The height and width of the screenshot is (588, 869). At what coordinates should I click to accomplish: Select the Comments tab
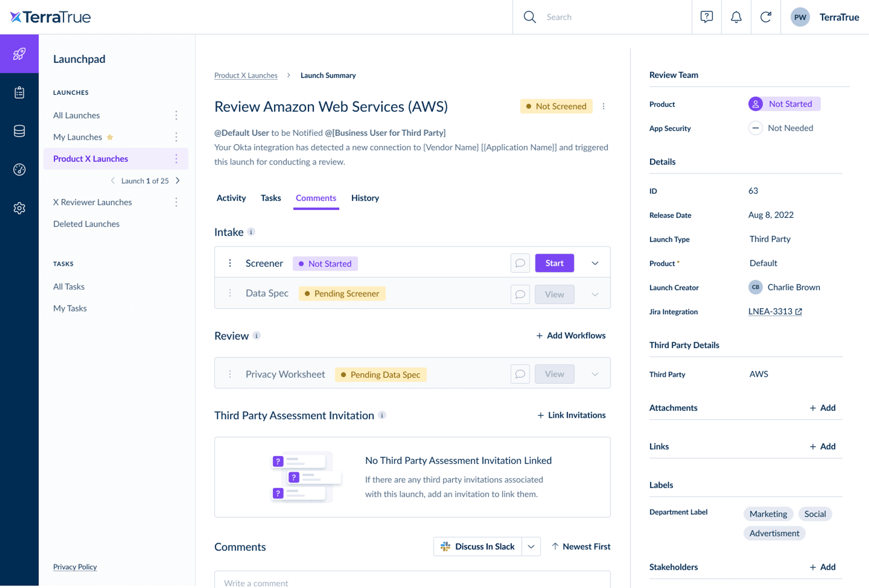(x=316, y=198)
